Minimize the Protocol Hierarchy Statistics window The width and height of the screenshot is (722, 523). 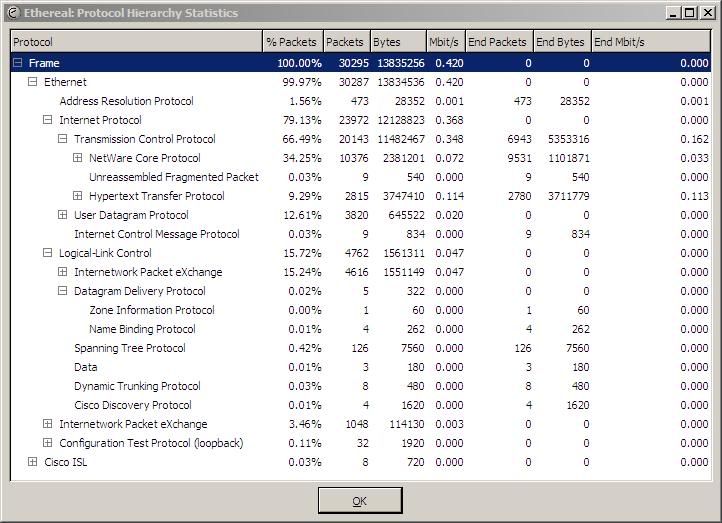pyautogui.click(x=674, y=13)
